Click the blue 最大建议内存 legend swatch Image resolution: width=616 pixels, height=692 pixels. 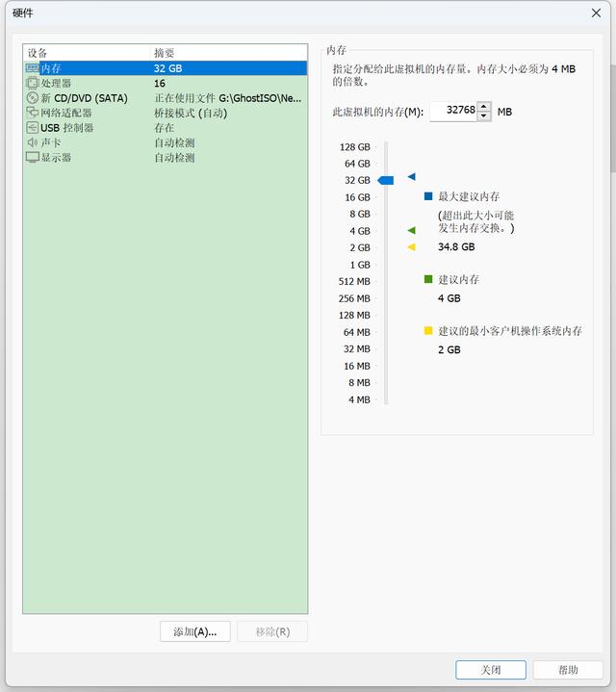pyautogui.click(x=428, y=196)
